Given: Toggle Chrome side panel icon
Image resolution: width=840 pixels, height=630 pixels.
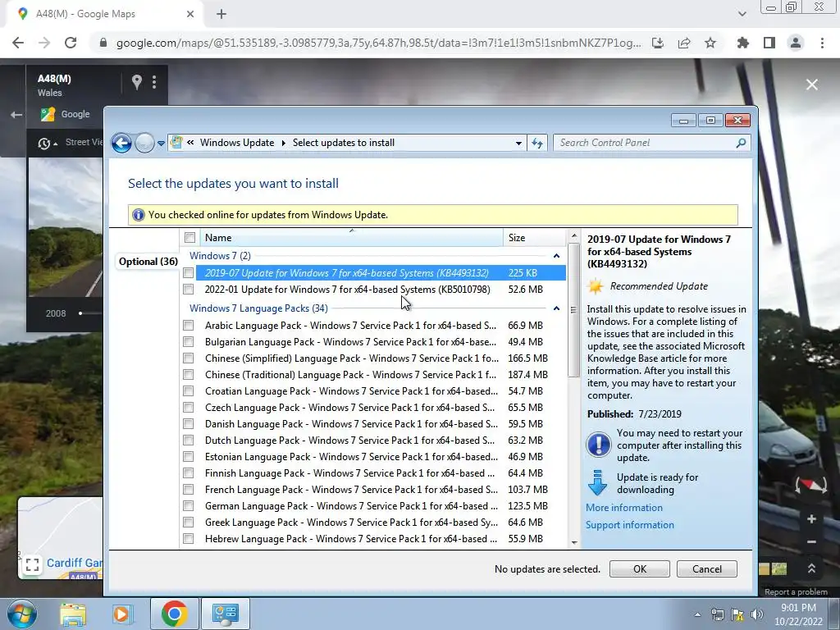Looking at the screenshot, I should pos(769,43).
